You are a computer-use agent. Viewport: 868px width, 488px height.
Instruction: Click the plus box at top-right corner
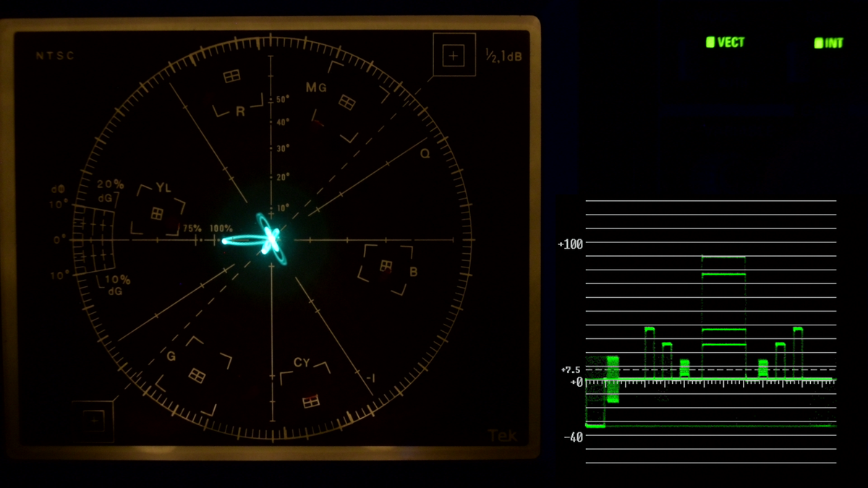(x=454, y=56)
